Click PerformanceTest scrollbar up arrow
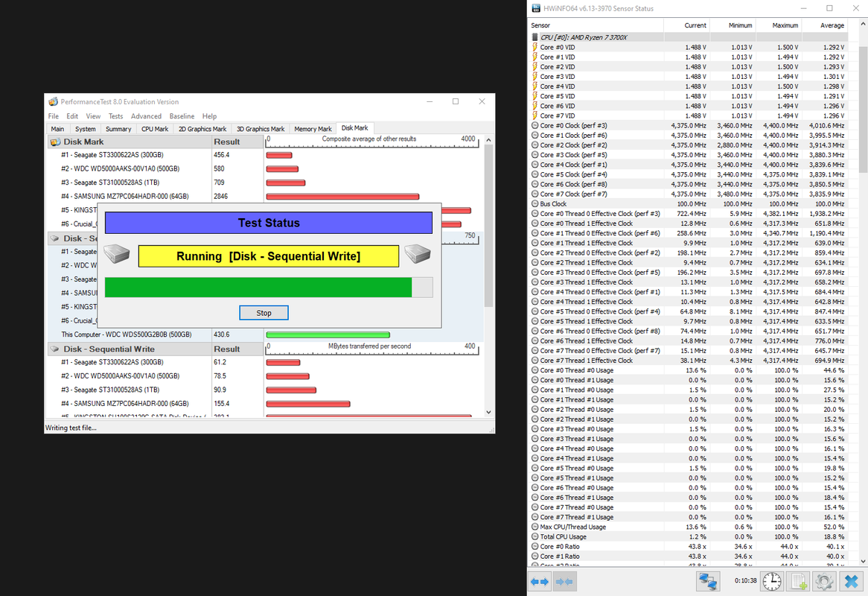The width and height of the screenshot is (868, 596). [x=488, y=140]
